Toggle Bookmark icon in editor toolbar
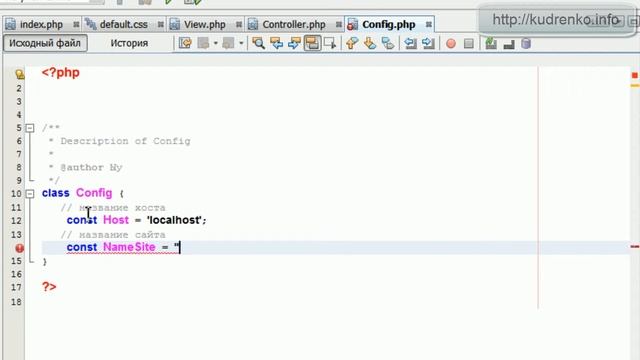The width and height of the screenshot is (640, 360). coord(388,43)
